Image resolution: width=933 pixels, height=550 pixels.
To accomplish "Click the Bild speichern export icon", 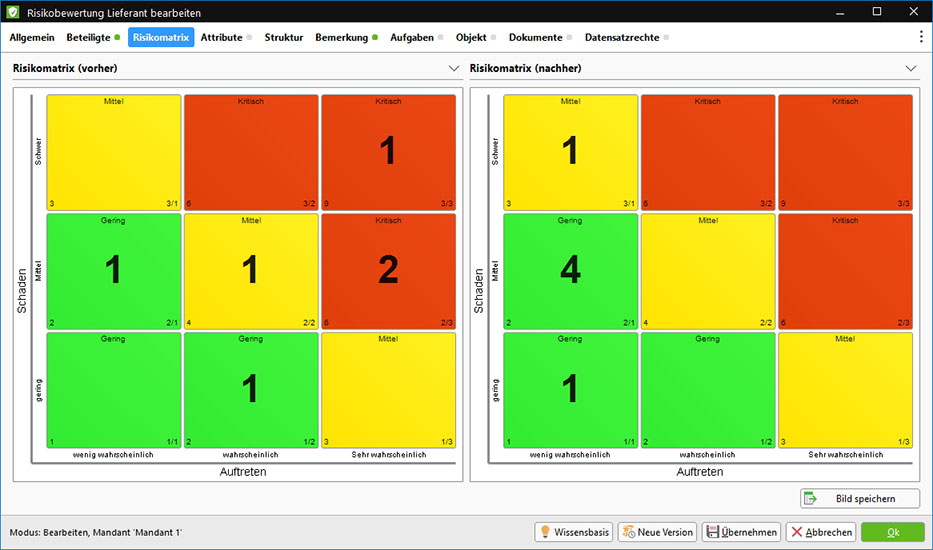I will click(812, 498).
